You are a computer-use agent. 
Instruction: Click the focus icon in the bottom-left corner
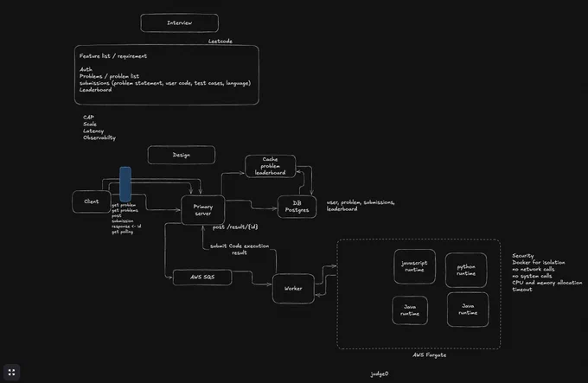pos(11,372)
